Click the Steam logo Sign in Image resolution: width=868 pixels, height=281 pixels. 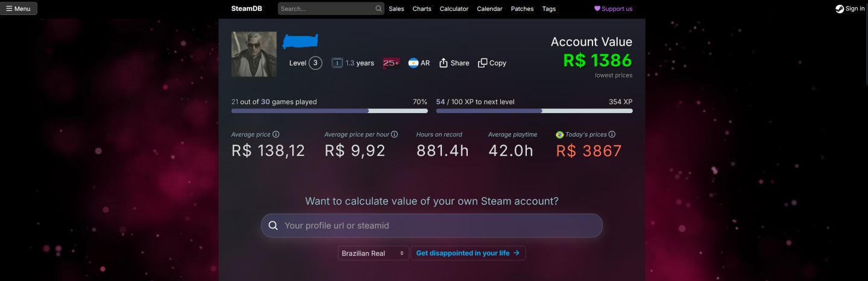[850, 8]
